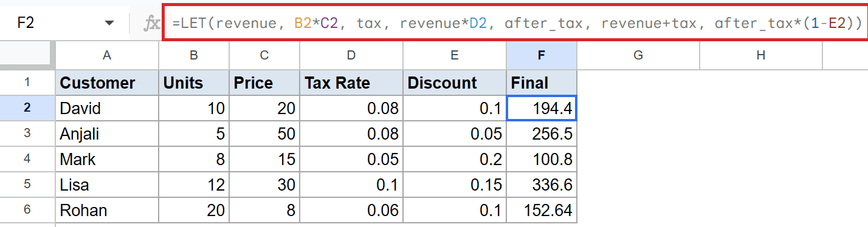Select column D header
The height and width of the screenshot is (227, 868).
pos(351,55)
